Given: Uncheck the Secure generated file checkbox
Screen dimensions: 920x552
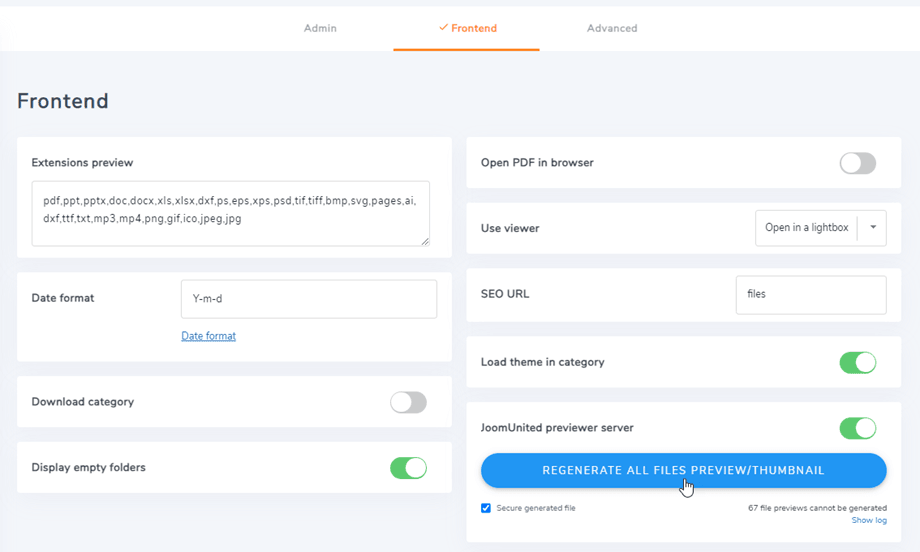Looking at the screenshot, I should coord(486,508).
